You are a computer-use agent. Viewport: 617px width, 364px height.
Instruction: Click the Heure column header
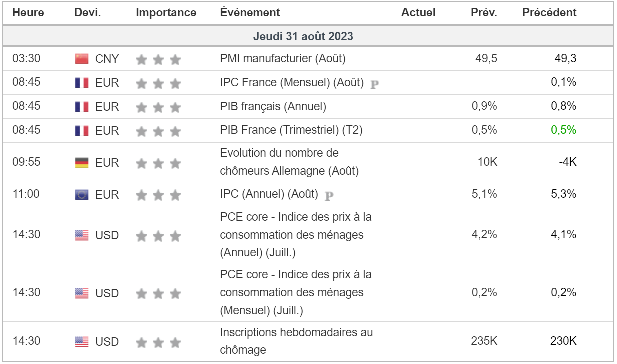coord(28,13)
